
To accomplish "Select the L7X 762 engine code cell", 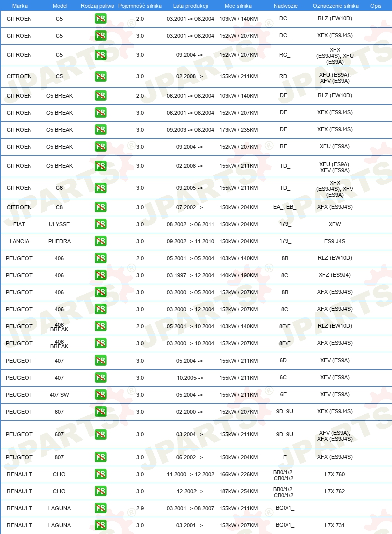I will tap(335, 491).
